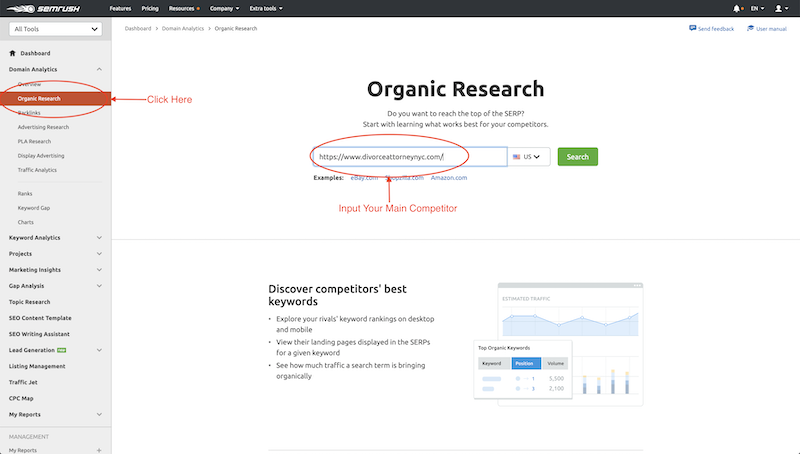Viewport: 800px width, 454px height.
Task: Click the competitor domain input field
Action: [x=410, y=157]
